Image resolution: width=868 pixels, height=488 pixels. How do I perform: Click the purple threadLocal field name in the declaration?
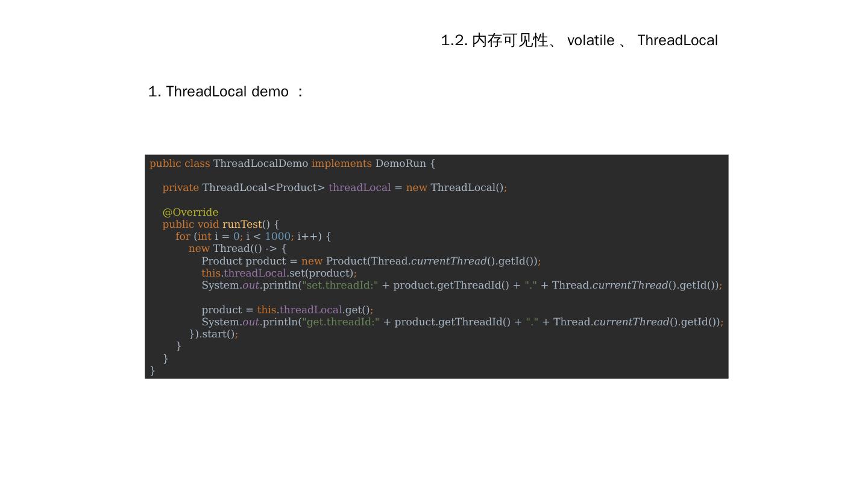coord(359,188)
